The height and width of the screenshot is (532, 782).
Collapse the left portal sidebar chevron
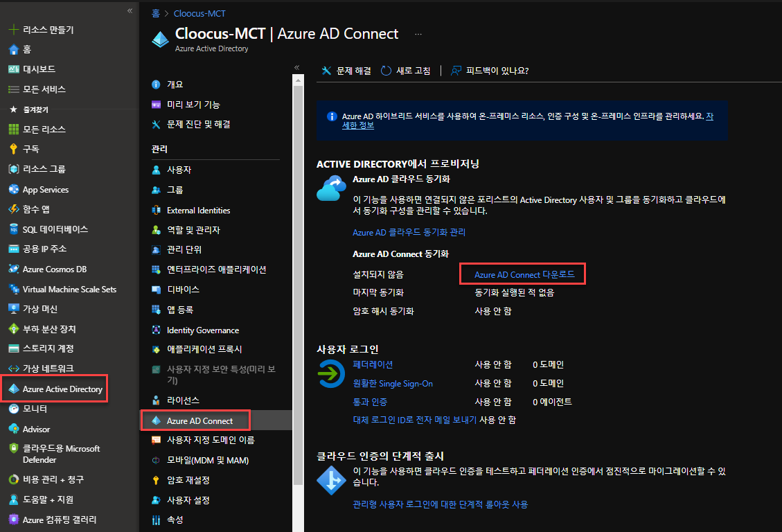130,10
